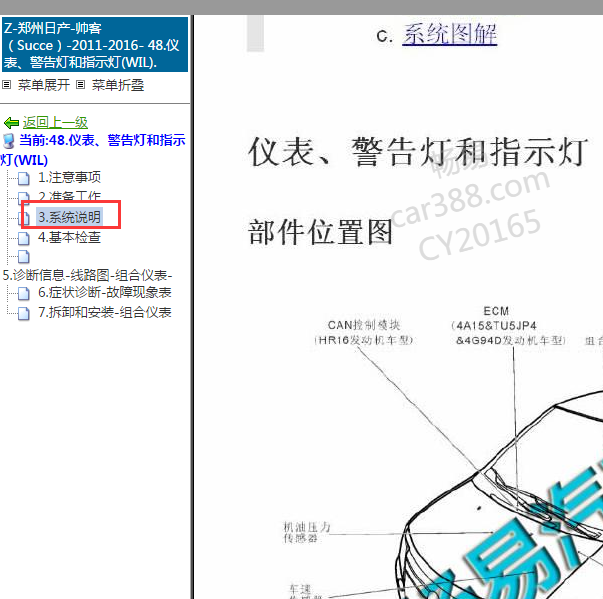The height and width of the screenshot is (599, 603).
Task: Click the computer icon beside 当前:48
Action: pyautogui.click(x=8, y=141)
